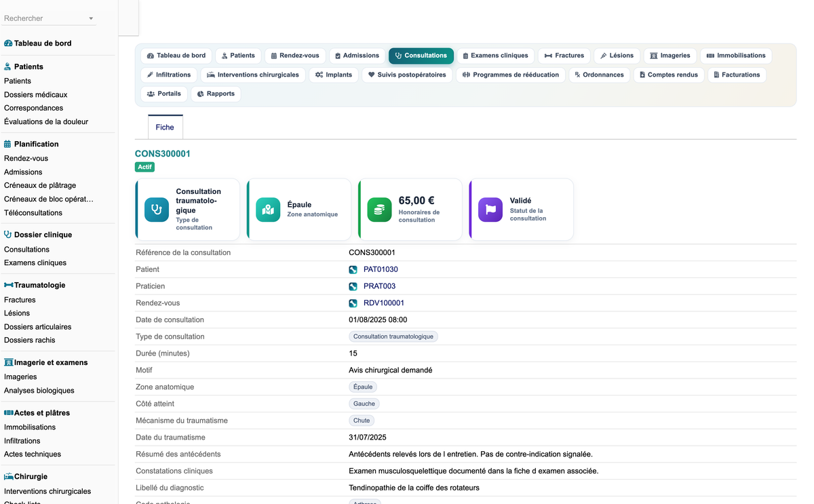This screenshot has height=504, width=814.
Task: Open Implants in top toolbar
Action: tap(333, 75)
